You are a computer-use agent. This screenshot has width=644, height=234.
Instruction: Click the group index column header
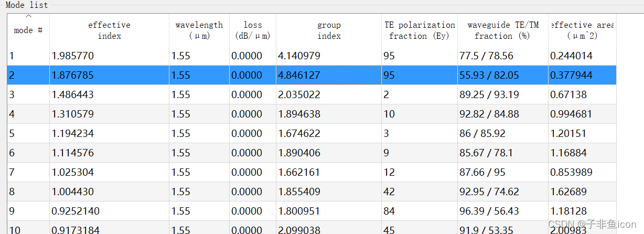(x=329, y=30)
